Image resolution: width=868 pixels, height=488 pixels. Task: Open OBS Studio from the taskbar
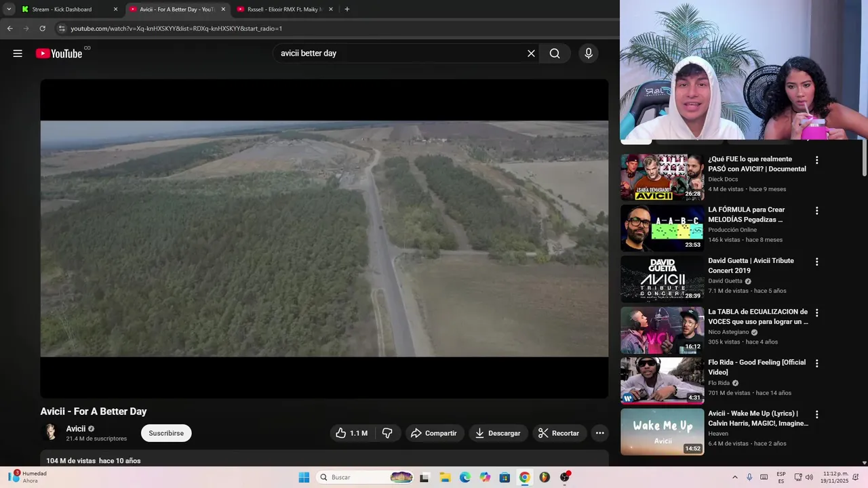point(564,477)
